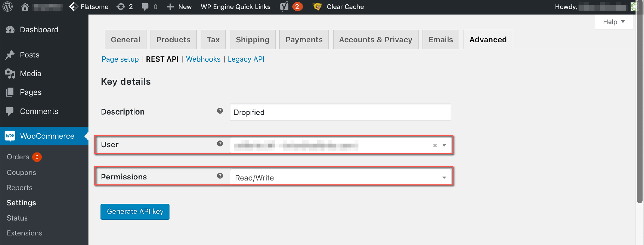Click the Yoast notification count badge
Screen dimensions: 644x245
coord(298,7)
